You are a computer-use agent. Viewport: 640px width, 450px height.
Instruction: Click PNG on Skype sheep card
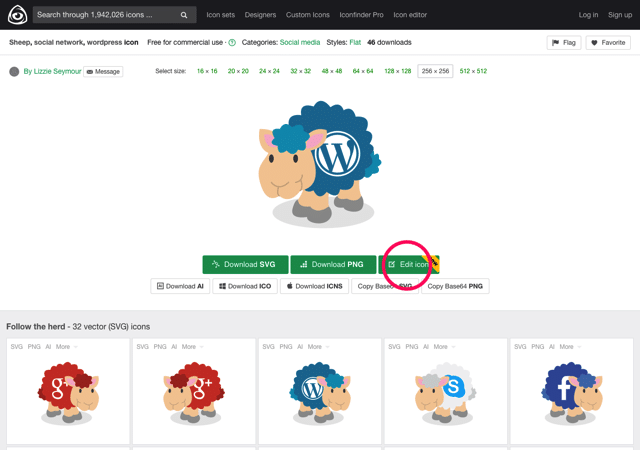click(412, 347)
